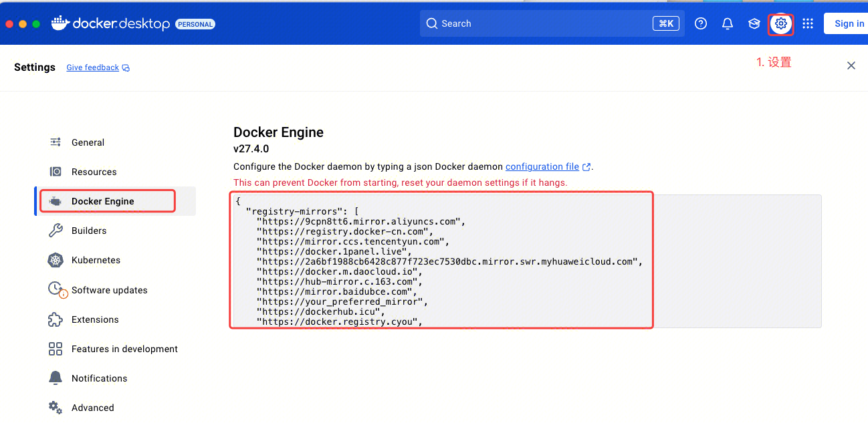Click the PERSONAL plan badge
The width and height of the screenshot is (868, 425).
pyautogui.click(x=195, y=24)
